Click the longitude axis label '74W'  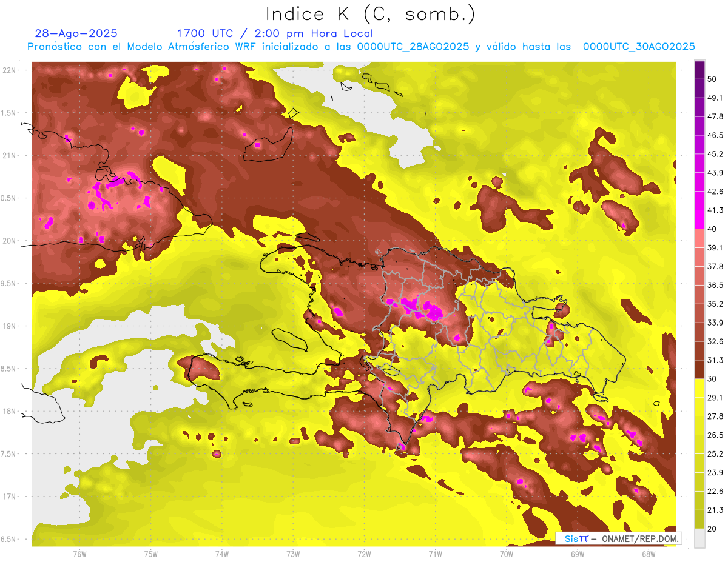pos(221,554)
